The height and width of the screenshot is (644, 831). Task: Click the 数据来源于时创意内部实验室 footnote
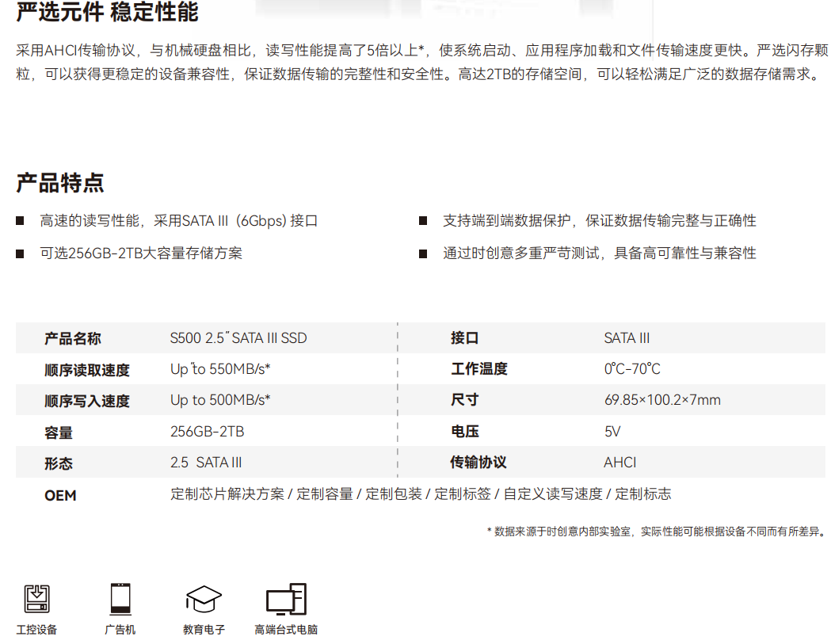[656, 532]
